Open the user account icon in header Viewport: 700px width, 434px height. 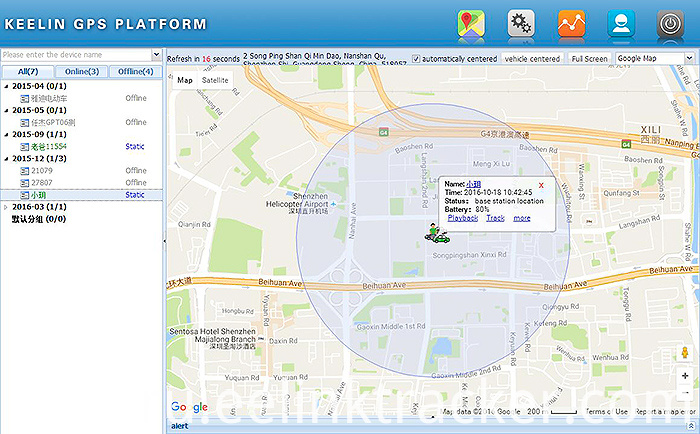(x=621, y=24)
